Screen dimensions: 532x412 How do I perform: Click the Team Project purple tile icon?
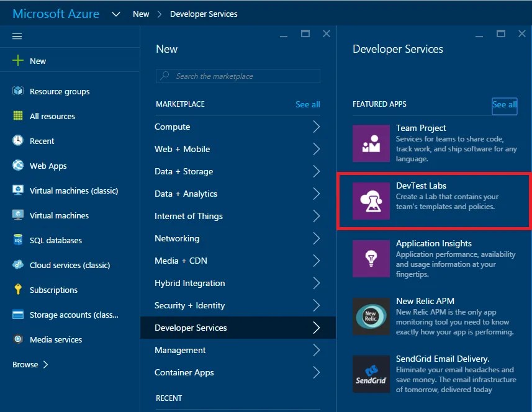point(371,143)
